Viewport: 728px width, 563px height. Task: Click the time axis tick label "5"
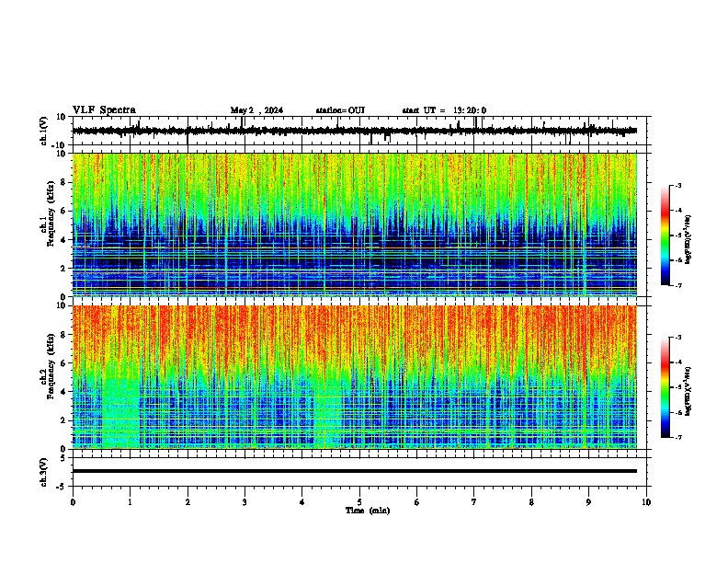tap(359, 502)
